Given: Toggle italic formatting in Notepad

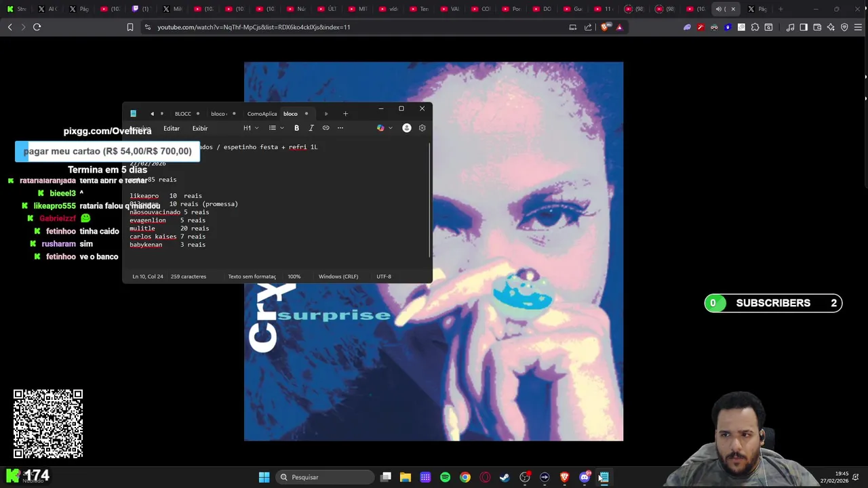Looking at the screenshot, I should click(311, 128).
